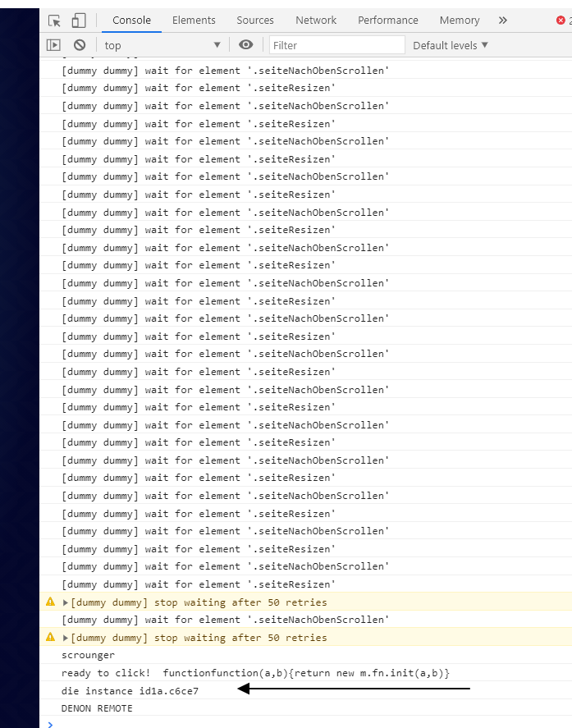Open the Memory tab
The image size is (572, 728).
460,21
